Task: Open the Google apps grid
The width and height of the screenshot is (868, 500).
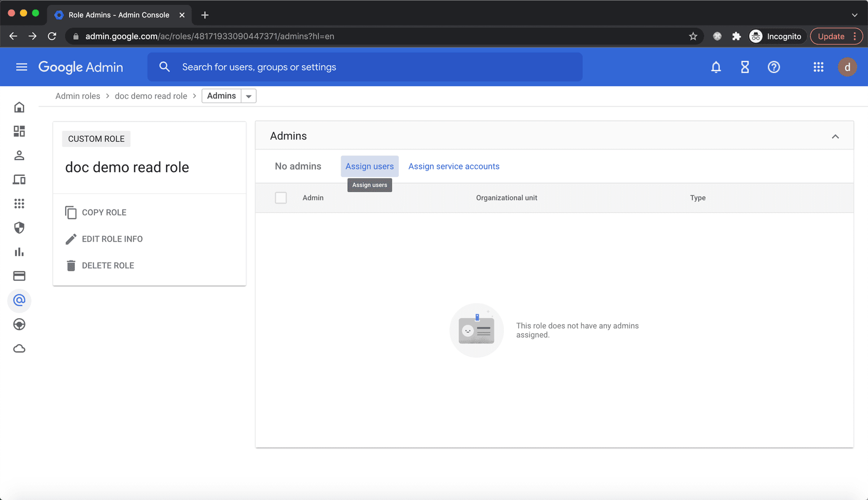Action: pyautogui.click(x=819, y=67)
